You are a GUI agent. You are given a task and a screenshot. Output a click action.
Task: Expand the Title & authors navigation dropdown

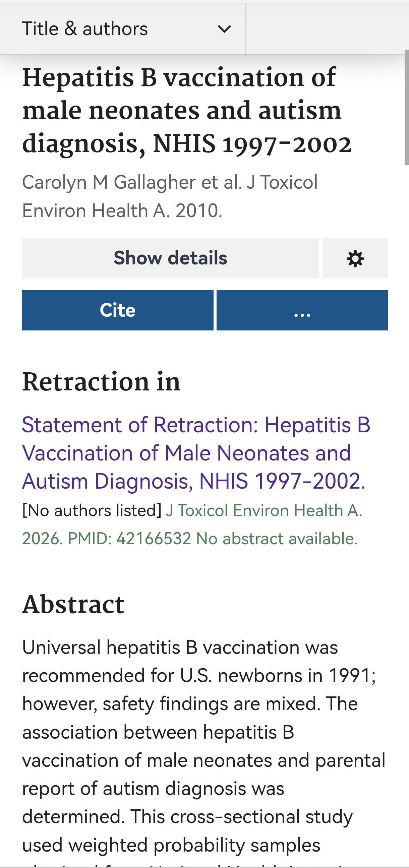(x=123, y=28)
